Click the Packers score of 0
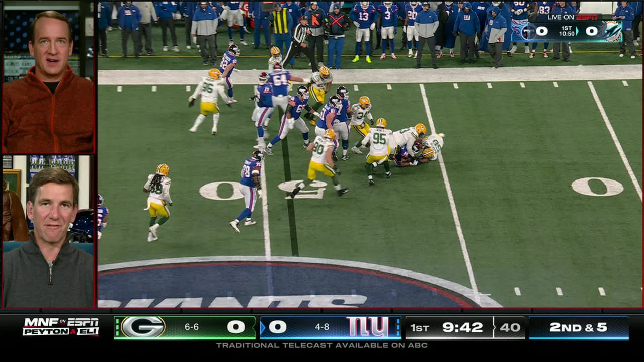Screen dimensions: 644x362 (235, 327)
